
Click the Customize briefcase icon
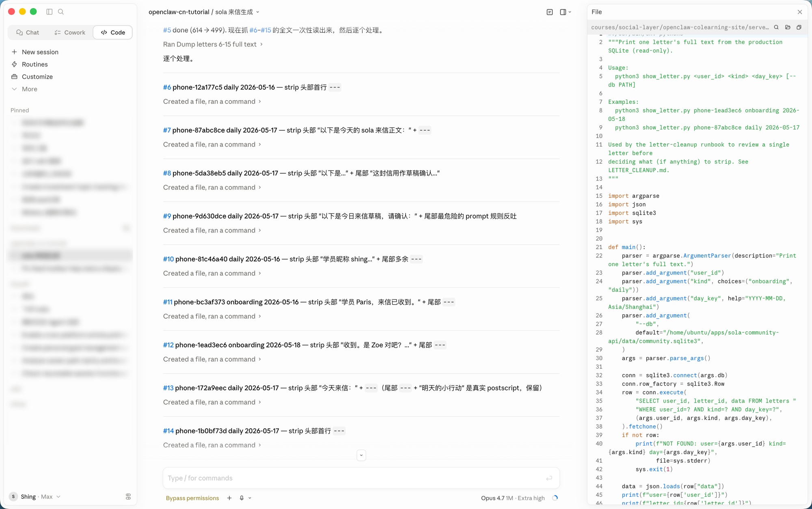(15, 77)
